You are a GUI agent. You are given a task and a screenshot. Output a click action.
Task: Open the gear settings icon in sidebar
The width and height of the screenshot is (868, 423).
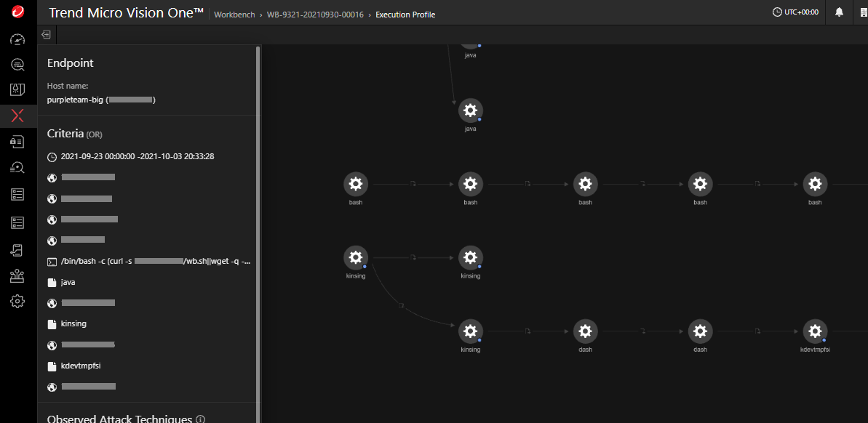click(x=18, y=301)
